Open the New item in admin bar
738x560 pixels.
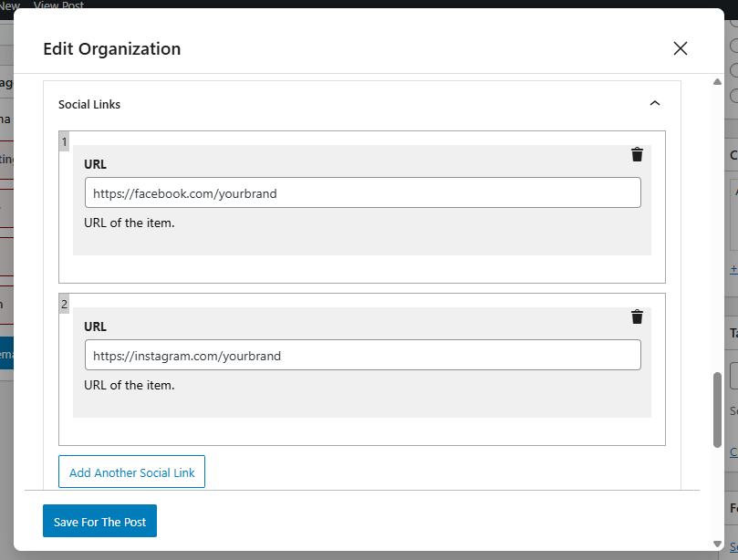10,5
